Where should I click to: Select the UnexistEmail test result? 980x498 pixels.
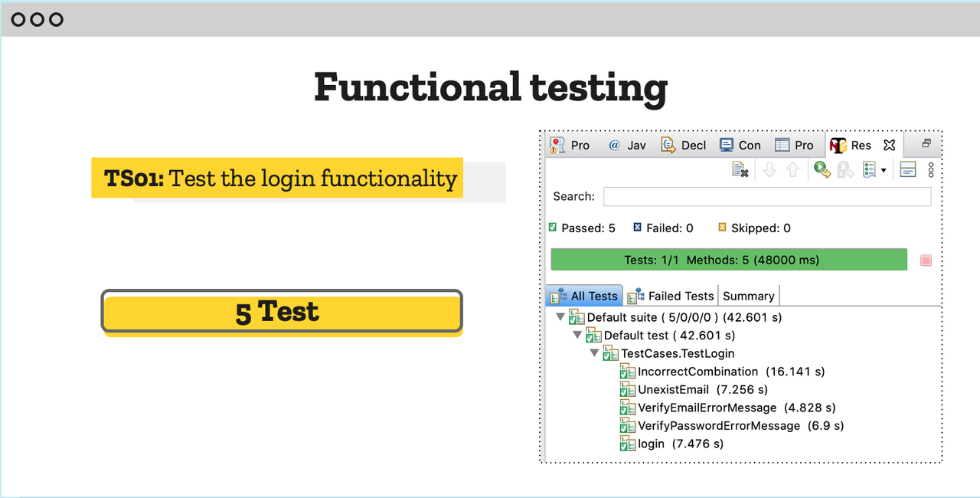click(694, 389)
